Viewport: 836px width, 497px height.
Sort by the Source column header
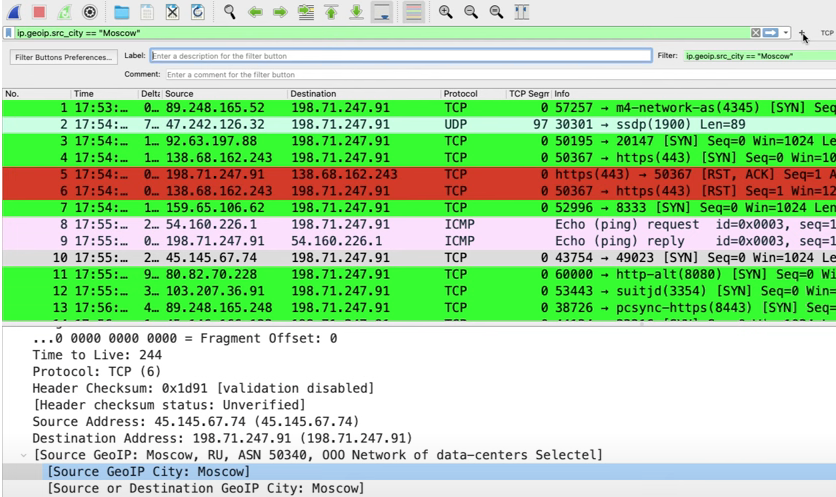coord(224,94)
